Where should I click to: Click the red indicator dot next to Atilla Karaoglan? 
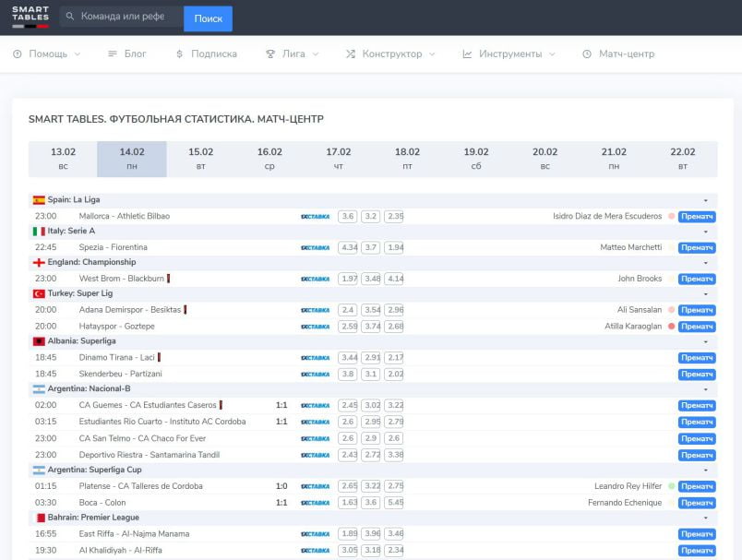(672, 327)
